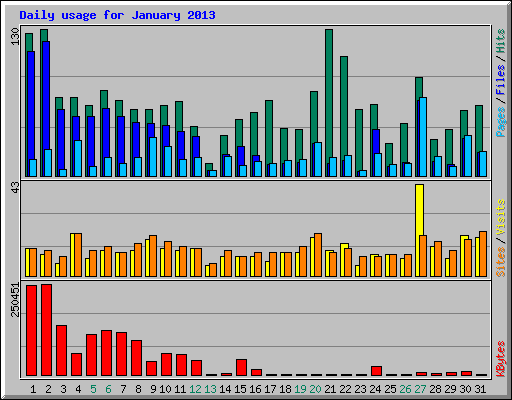Viewport: 512px width, 400px height.
Task: Click day 16 on the x-axis
Action: point(255,389)
